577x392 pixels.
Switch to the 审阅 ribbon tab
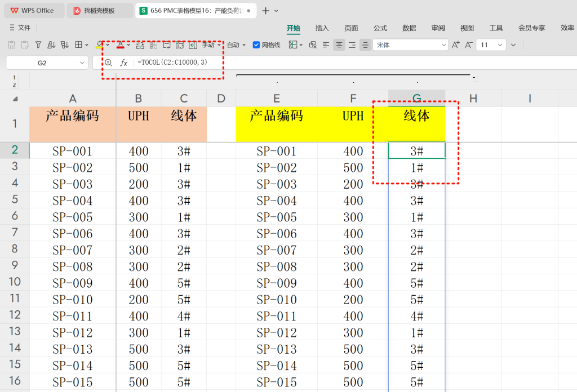[438, 28]
